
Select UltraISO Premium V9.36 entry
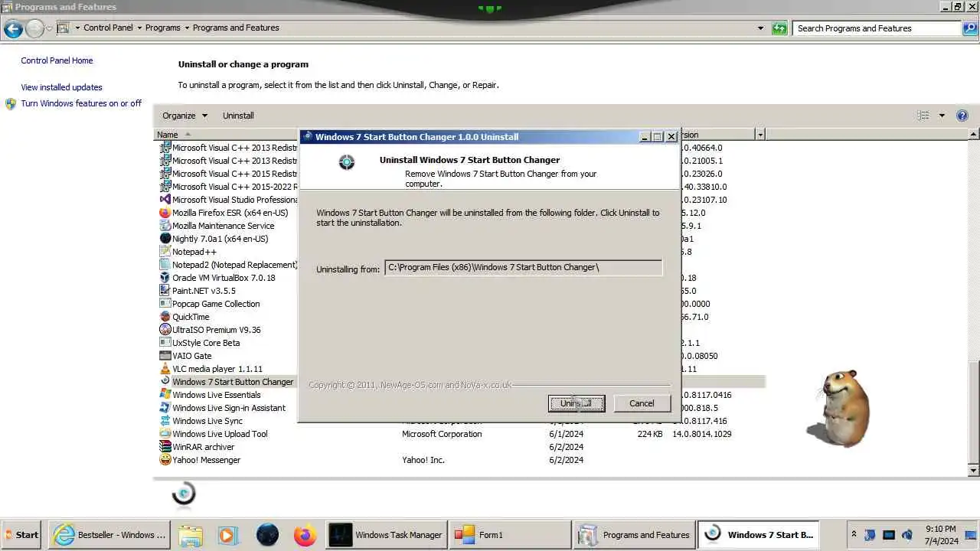(216, 330)
